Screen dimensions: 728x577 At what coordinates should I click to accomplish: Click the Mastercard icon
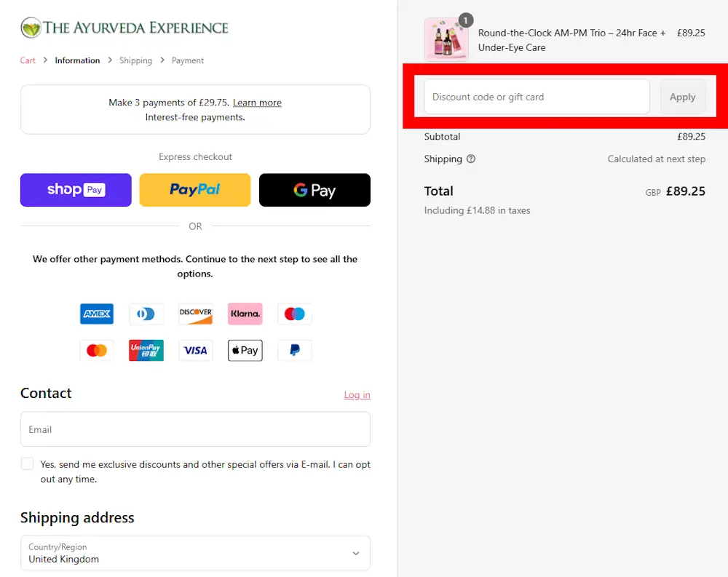pos(97,351)
